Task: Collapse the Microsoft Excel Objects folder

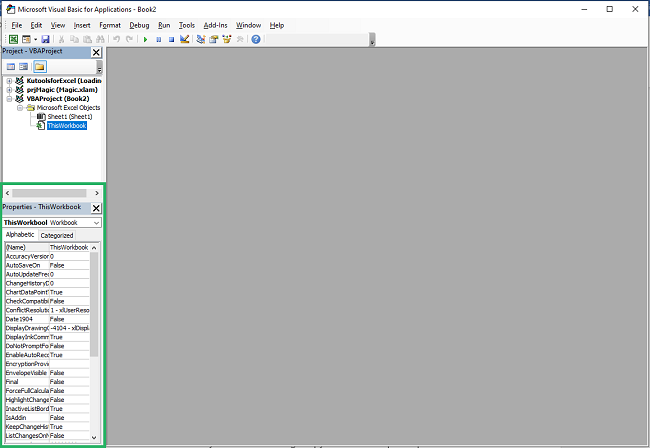Action: pos(19,108)
